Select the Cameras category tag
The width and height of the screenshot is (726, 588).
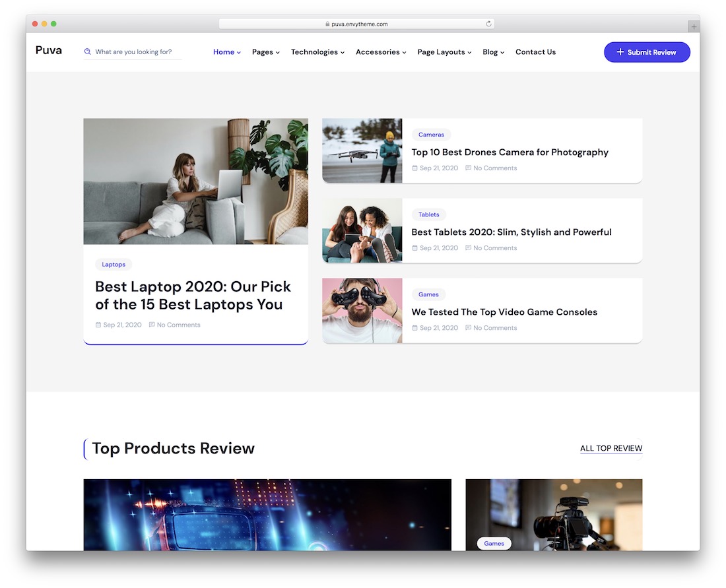tap(431, 135)
